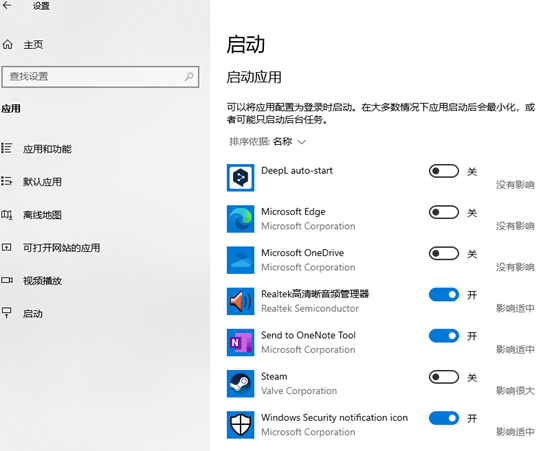
Task: Open 可打开网站的应用 page
Action: 61,248
